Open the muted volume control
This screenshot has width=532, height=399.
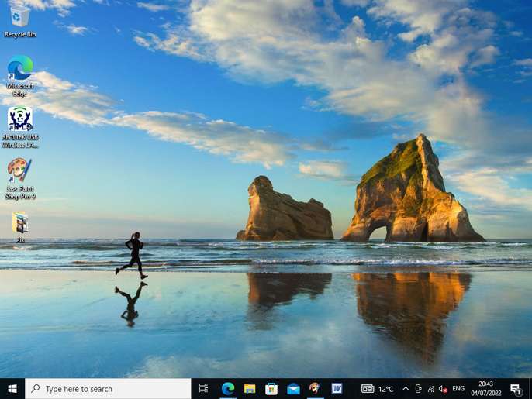coord(443,389)
